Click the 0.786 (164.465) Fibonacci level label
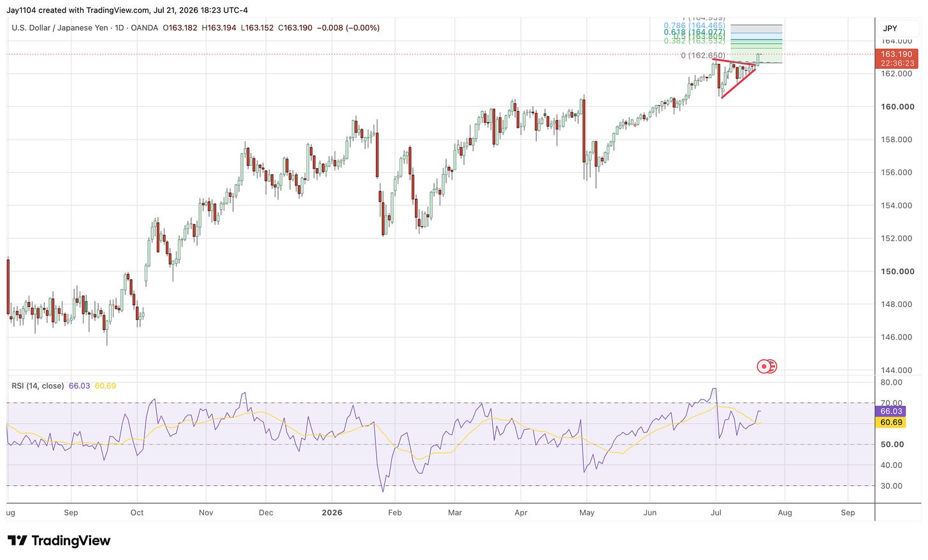Screen dimensions: 928x560 (694, 26)
